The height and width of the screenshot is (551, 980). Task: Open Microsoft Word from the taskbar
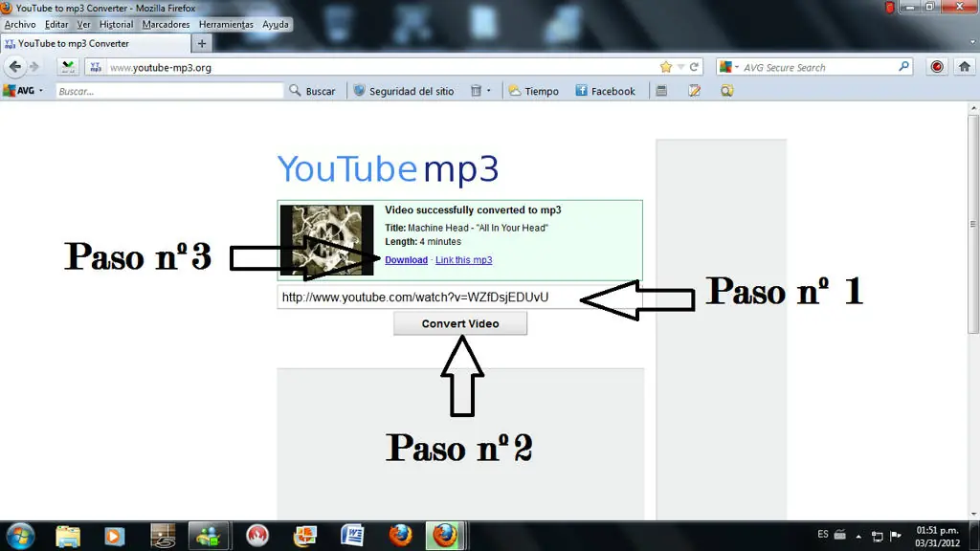point(352,536)
